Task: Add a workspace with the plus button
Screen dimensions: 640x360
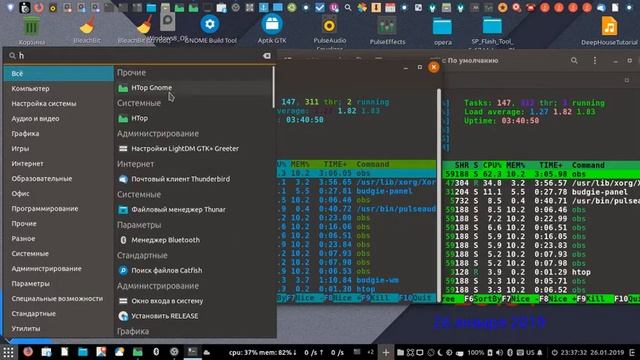Action: (386, 352)
